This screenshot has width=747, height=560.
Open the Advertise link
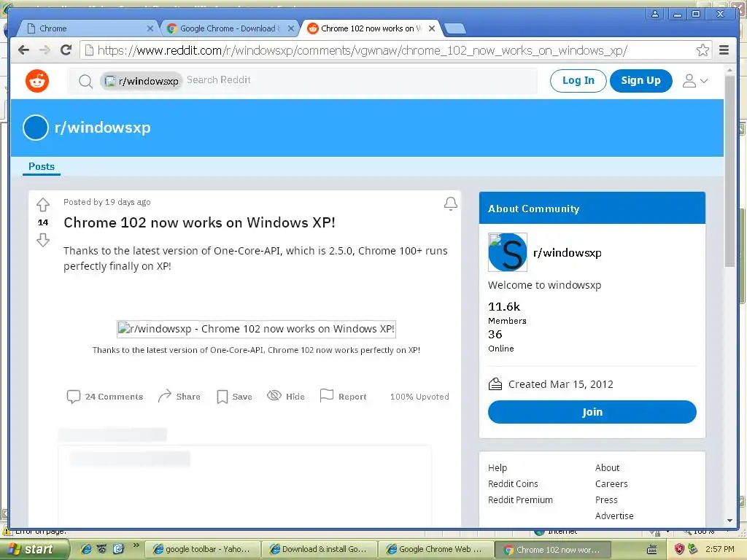tap(614, 516)
